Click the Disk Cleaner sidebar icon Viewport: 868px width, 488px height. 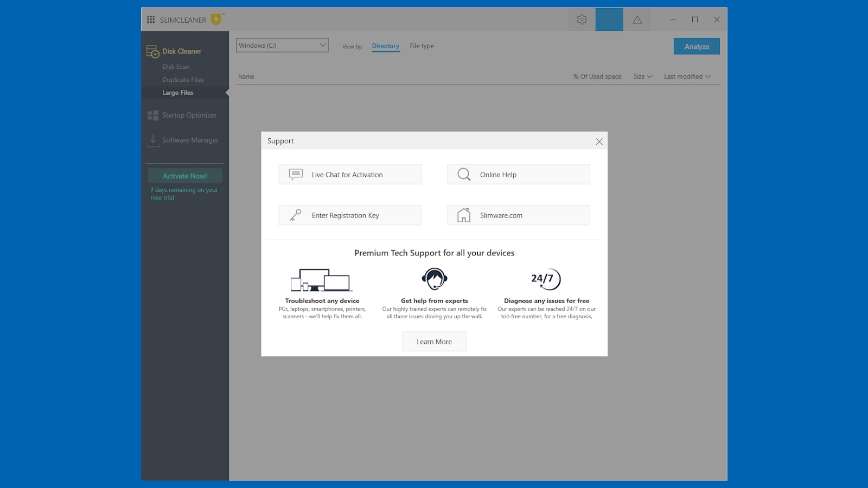152,52
